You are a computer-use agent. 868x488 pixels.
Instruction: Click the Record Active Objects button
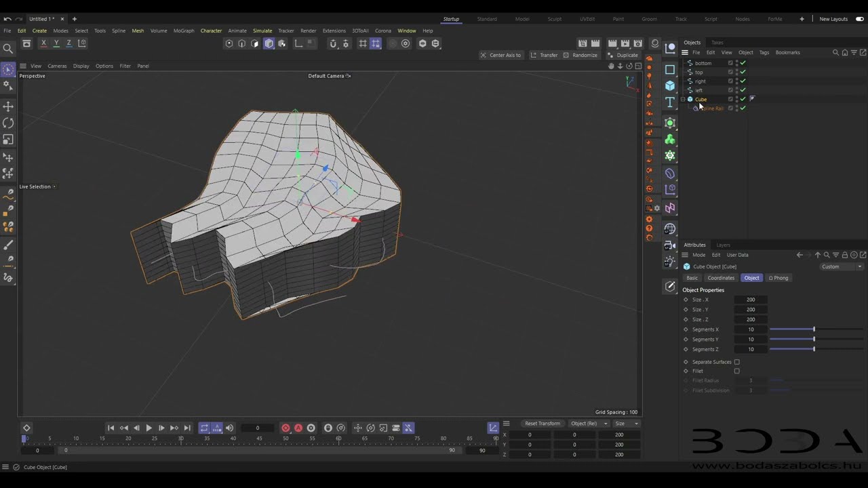click(x=285, y=428)
